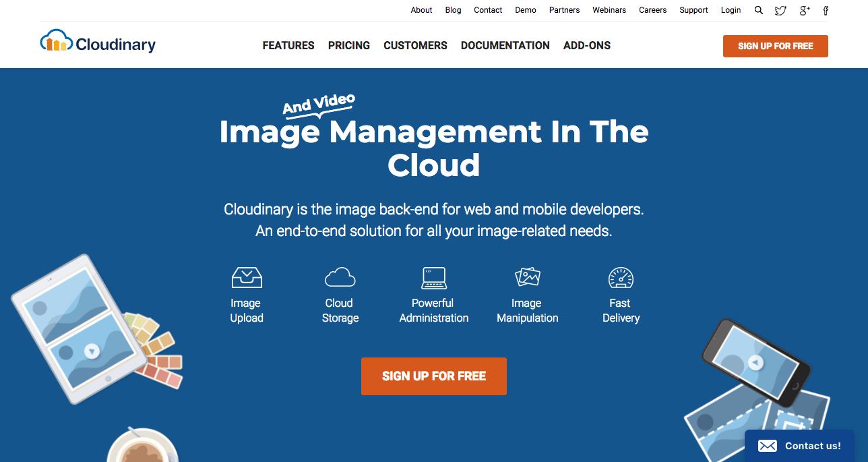
Task: Click the Fast Delivery label
Action: [x=621, y=311]
